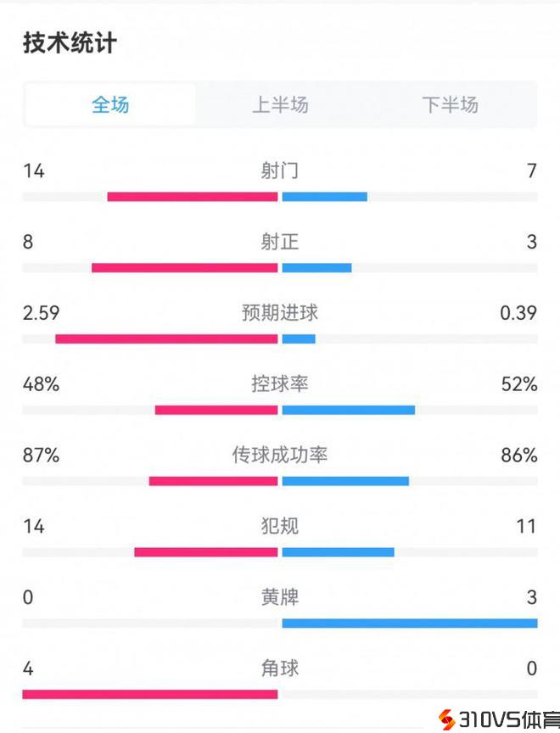Click the blue 黄牌 progress bar
Image resolution: width=560 pixels, height=733 pixels.
coord(410,624)
